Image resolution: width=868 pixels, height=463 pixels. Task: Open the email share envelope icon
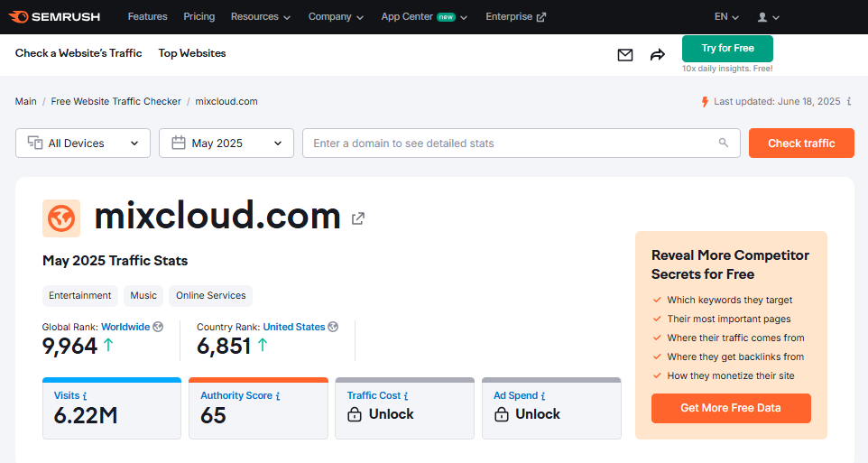[x=625, y=55]
